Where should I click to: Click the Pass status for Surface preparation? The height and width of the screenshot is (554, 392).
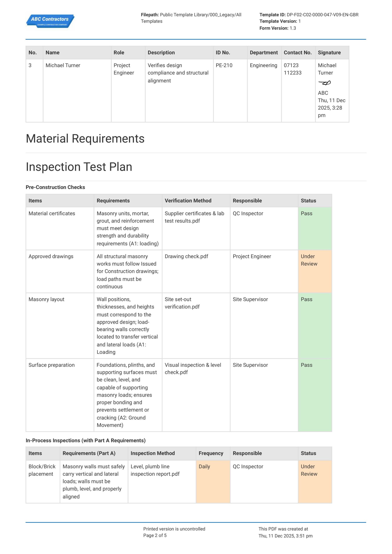coord(315,395)
